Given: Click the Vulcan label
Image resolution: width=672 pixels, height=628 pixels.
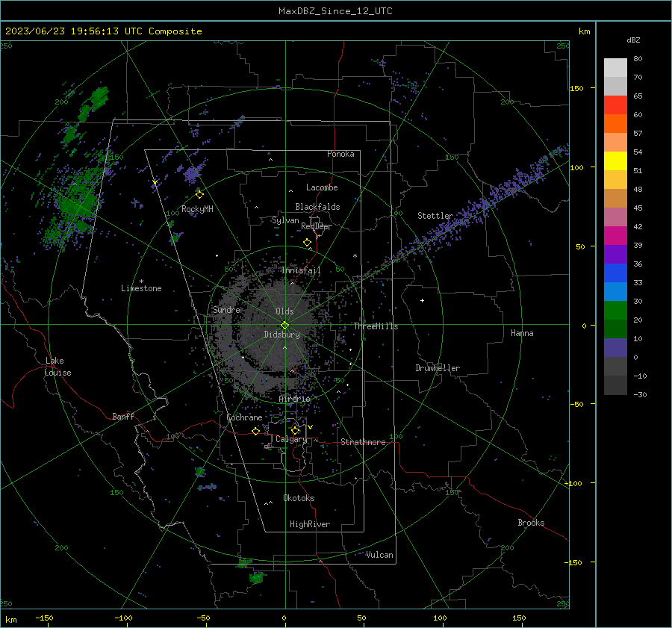Looking at the screenshot, I should pos(379,555).
